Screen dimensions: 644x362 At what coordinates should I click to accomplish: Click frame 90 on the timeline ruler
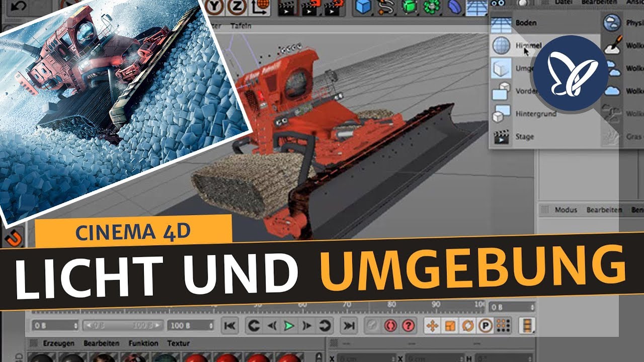(x=435, y=305)
